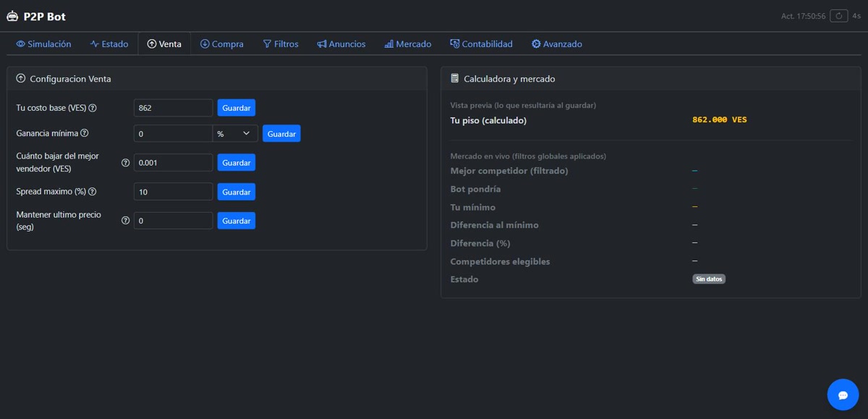
Task: Save the Spread maximo setting
Action: (x=237, y=192)
